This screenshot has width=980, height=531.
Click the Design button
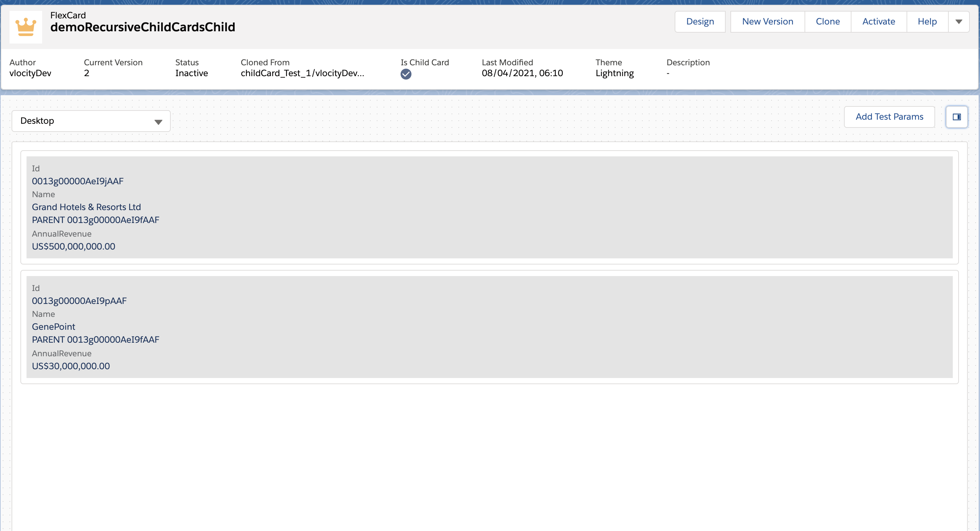click(x=700, y=22)
